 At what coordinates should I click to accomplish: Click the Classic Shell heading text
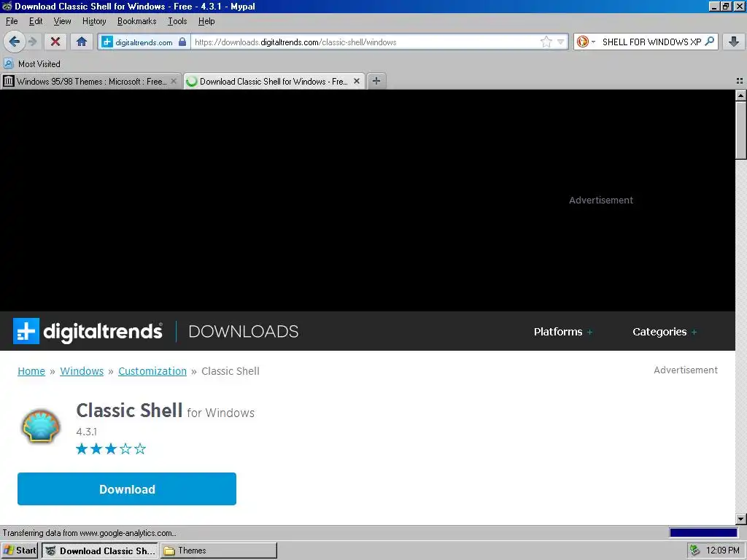[129, 411]
